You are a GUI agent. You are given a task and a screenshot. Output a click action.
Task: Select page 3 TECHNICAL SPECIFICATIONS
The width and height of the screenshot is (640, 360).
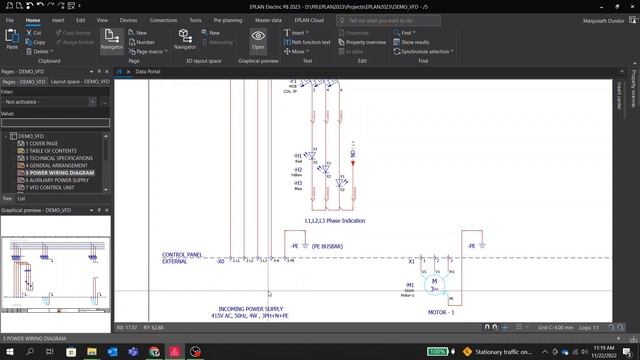click(59, 158)
